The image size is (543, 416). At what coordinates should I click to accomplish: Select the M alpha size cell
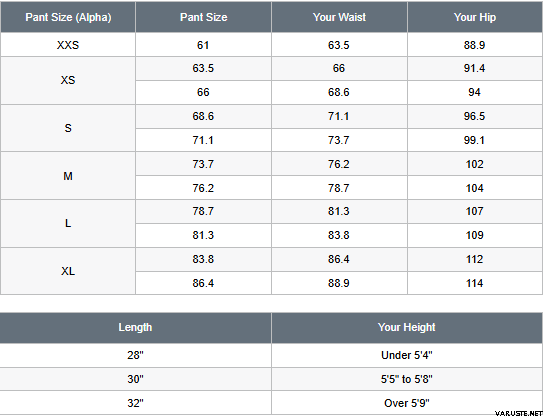[x=68, y=176]
